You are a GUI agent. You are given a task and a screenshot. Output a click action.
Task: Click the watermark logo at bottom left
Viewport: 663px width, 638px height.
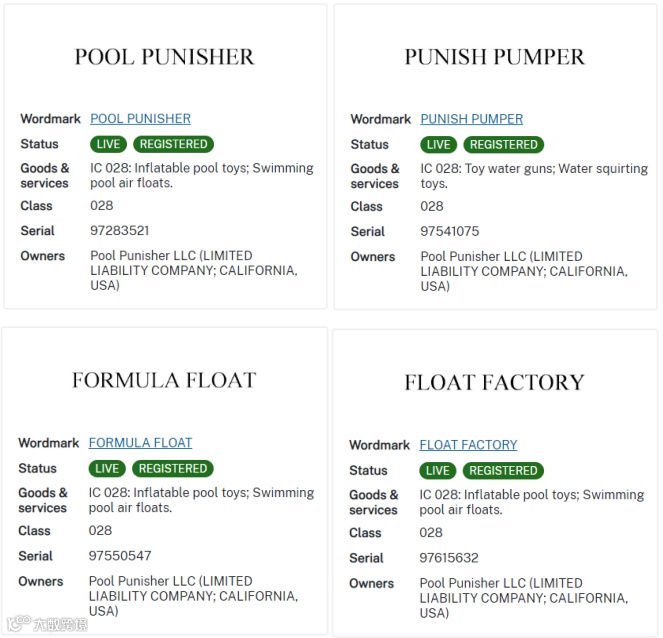[47, 624]
